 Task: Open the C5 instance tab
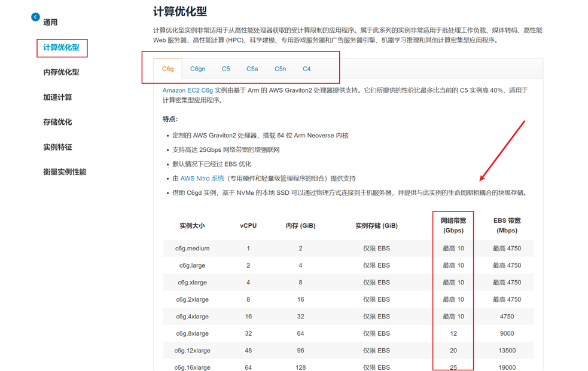(x=226, y=69)
